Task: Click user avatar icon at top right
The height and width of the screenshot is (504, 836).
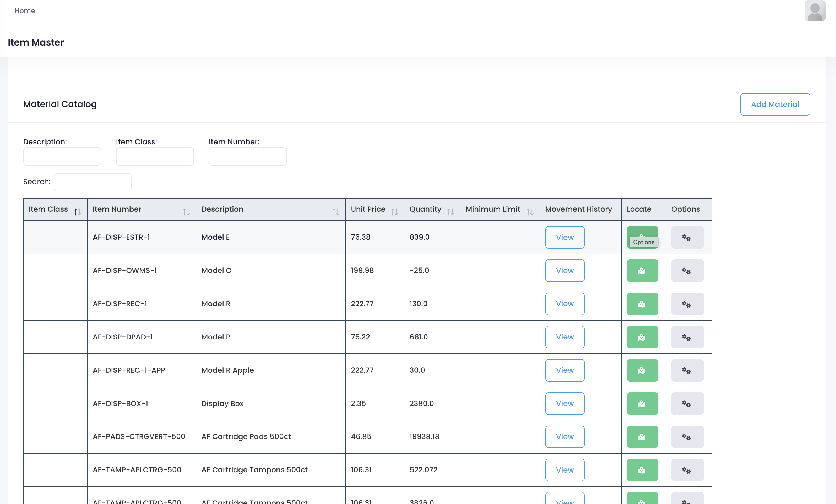Action: [814, 11]
